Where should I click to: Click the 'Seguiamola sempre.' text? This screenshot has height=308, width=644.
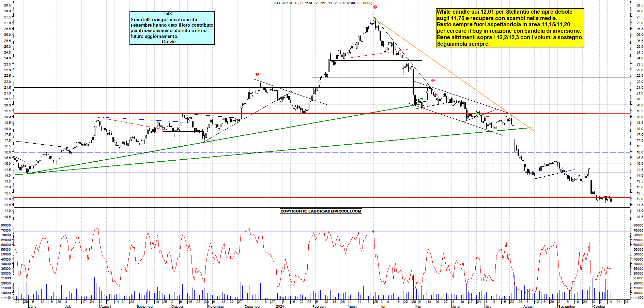coord(463,44)
